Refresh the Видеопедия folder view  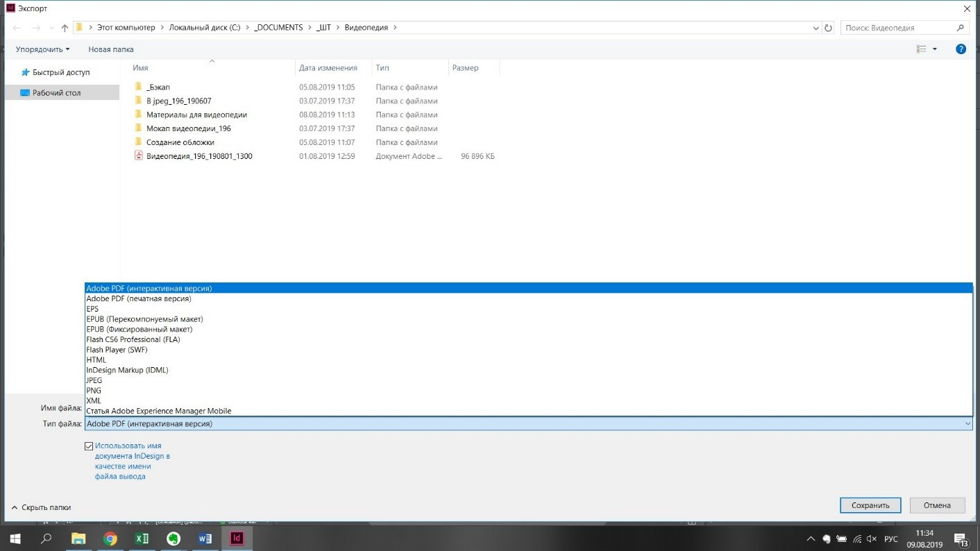(x=828, y=28)
